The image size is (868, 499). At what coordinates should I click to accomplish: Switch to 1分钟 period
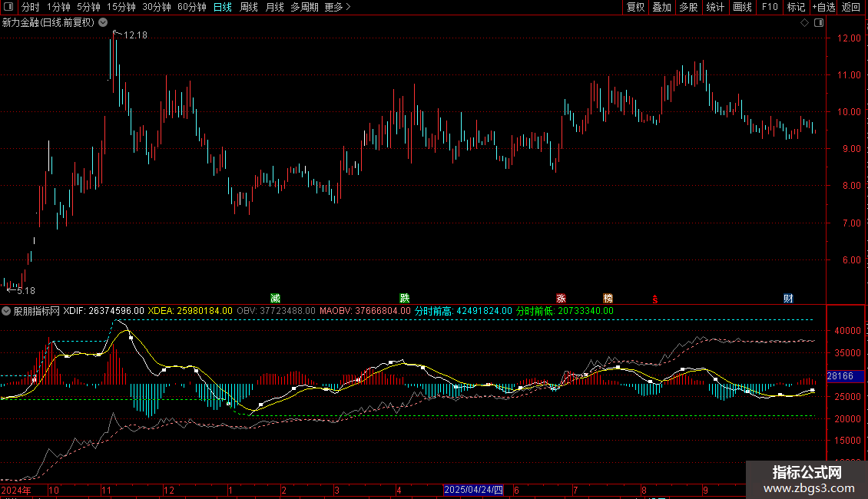click(58, 7)
